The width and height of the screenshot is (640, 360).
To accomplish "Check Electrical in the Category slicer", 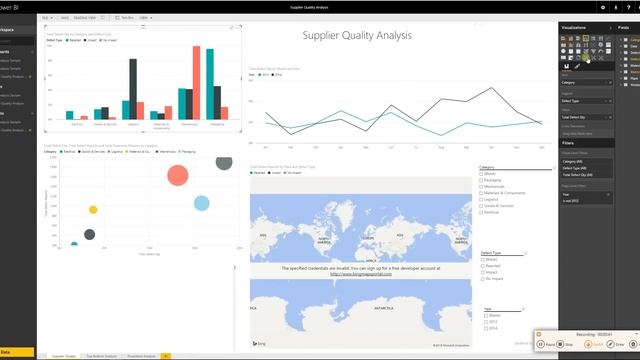I will pyautogui.click(x=481, y=213).
